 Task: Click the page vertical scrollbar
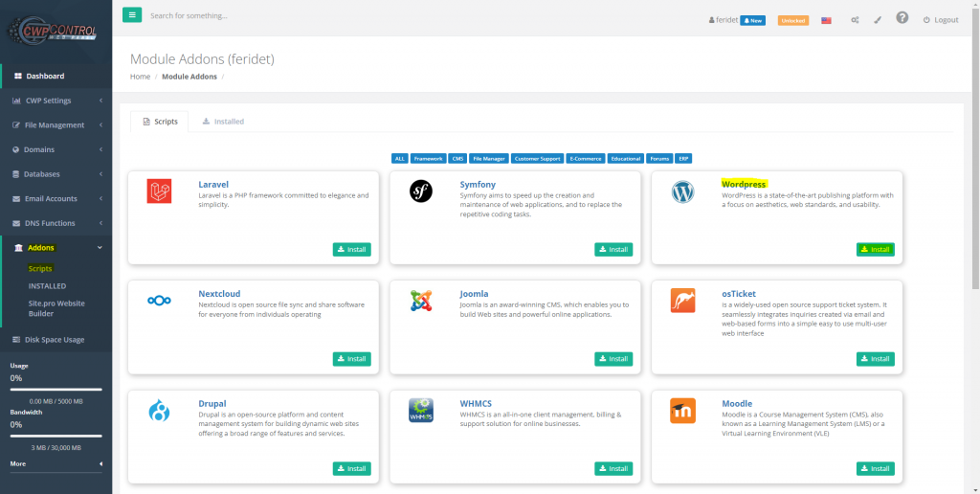(x=975, y=146)
